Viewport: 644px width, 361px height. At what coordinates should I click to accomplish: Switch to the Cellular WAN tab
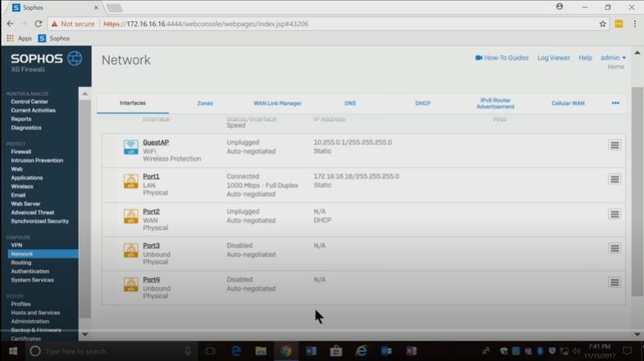[x=568, y=103]
